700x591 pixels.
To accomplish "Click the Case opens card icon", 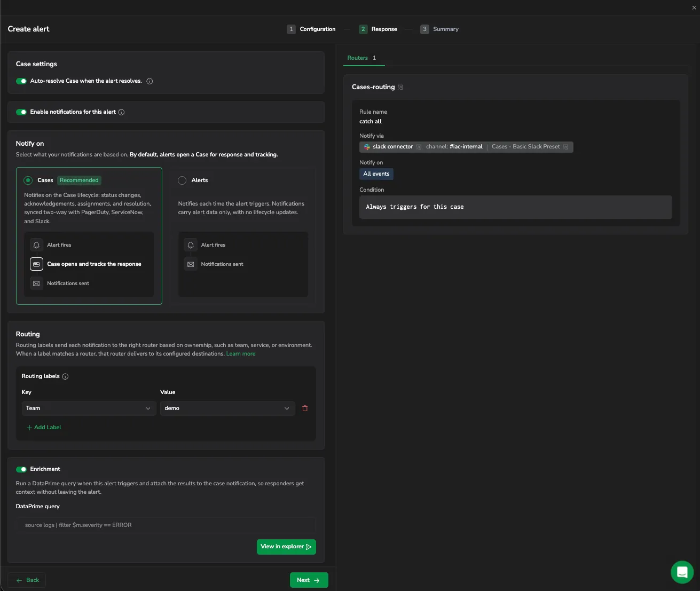I will [36, 264].
